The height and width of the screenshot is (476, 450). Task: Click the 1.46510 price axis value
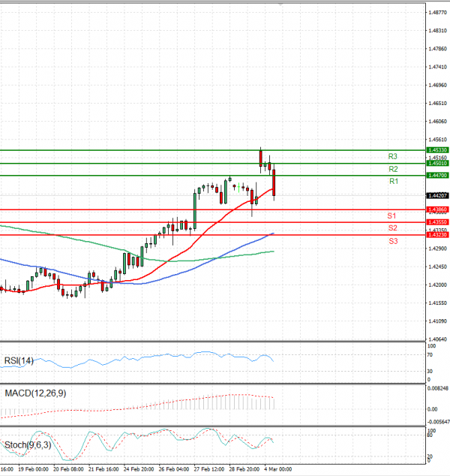click(x=437, y=104)
